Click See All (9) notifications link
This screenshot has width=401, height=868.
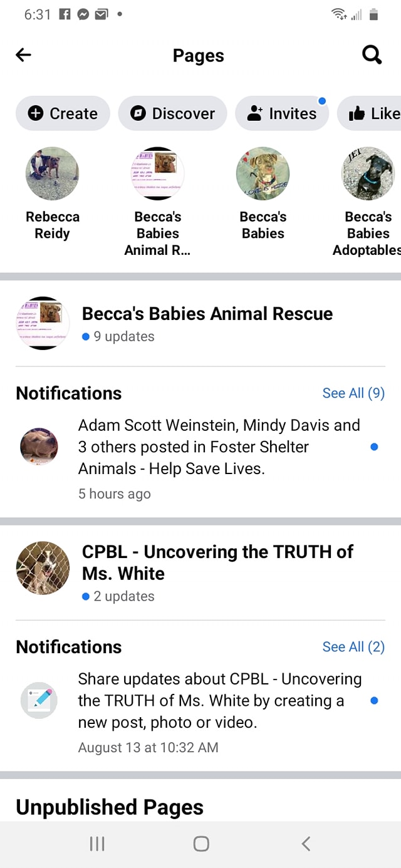(x=353, y=393)
